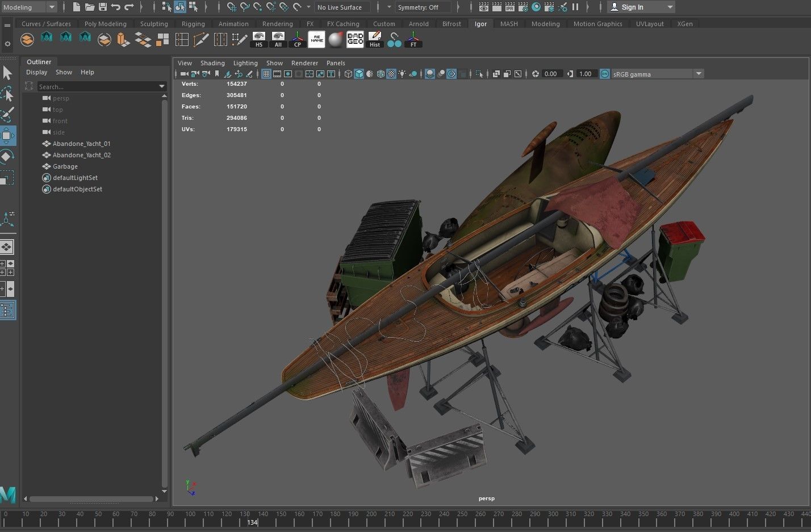Image resolution: width=811 pixels, height=532 pixels.
Task: Select persp camera in Outliner
Action: click(60, 98)
